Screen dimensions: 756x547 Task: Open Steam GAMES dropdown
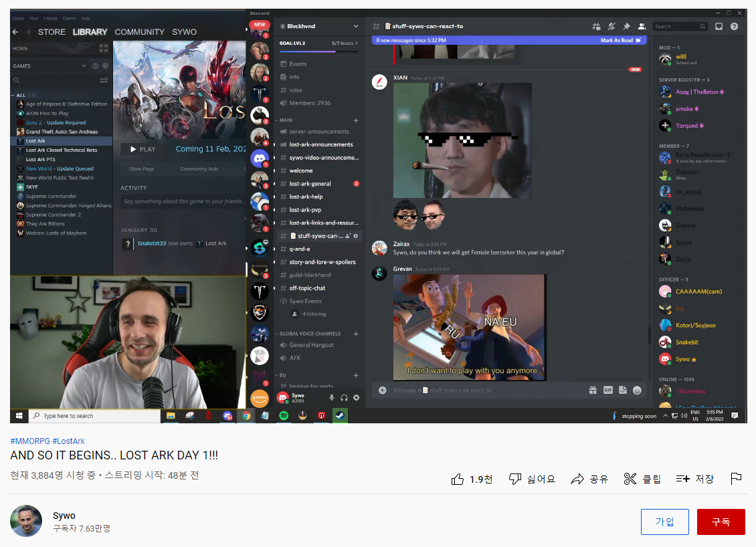[84, 66]
